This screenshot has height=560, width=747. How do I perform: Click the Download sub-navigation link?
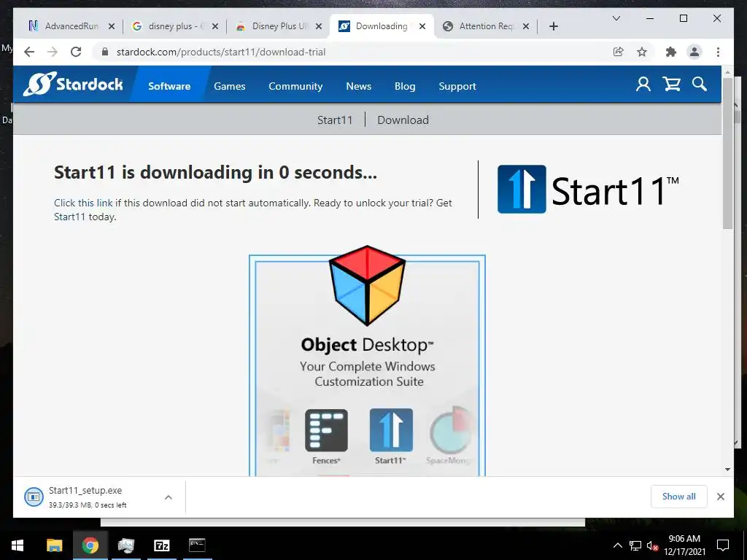coord(403,120)
